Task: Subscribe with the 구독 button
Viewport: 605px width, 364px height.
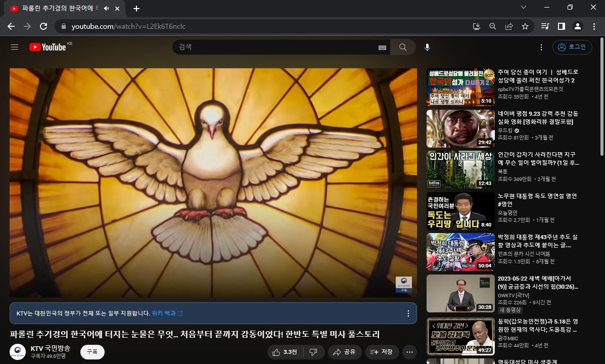Action: (x=92, y=352)
